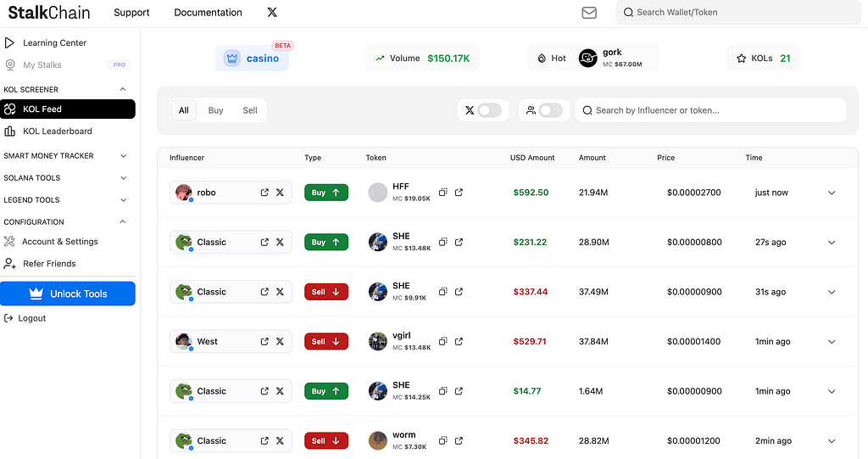This screenshot has width=868, height=459.
Task: Click the HFF token avatar thumbnail
Action: tap(377, 193)
